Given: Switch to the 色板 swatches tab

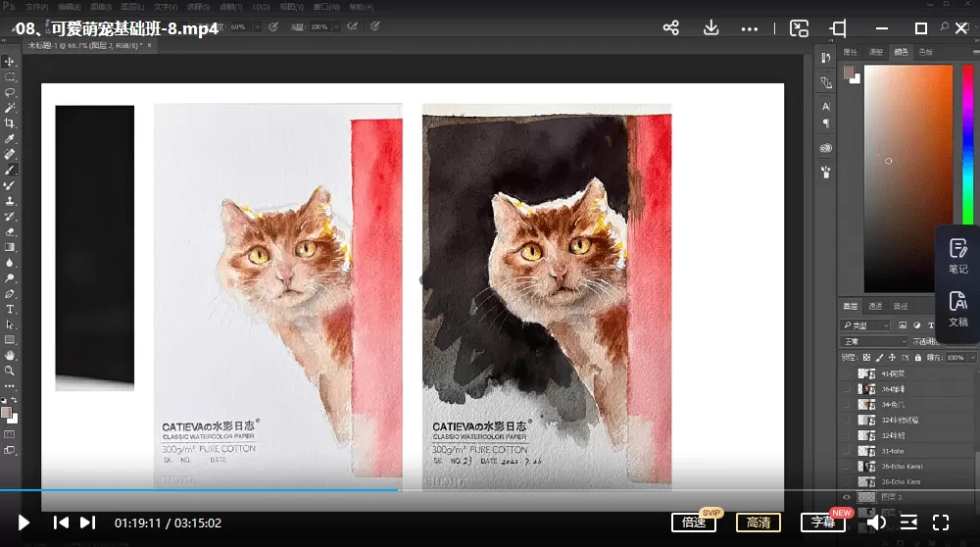Looking at the screenshot, I should point(926,52).
